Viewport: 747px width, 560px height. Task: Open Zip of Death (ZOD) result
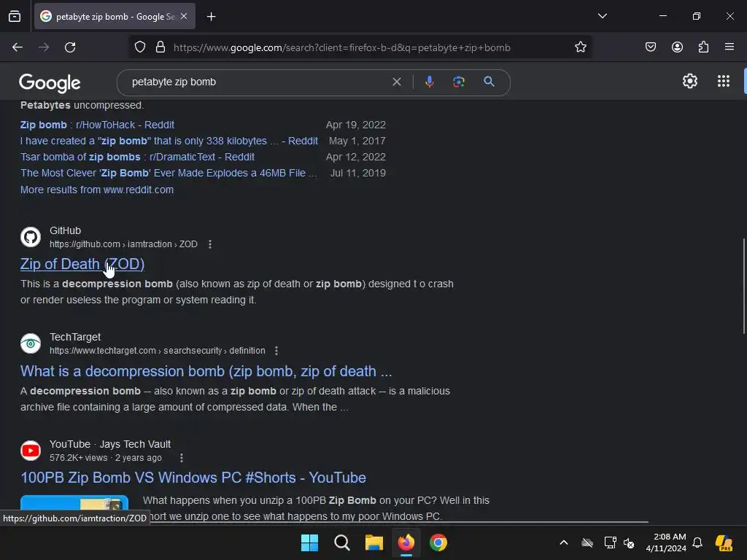[82, 264]
